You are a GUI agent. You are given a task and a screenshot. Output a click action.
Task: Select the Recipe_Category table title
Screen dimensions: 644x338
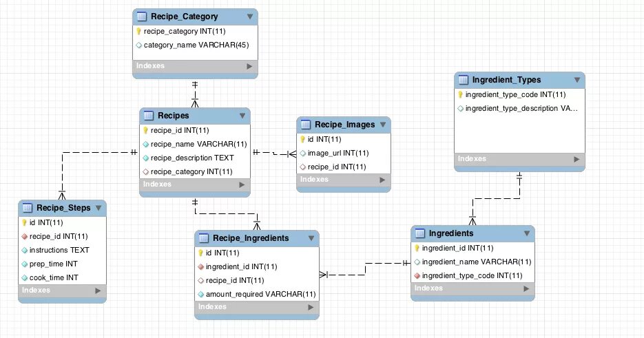185,17
